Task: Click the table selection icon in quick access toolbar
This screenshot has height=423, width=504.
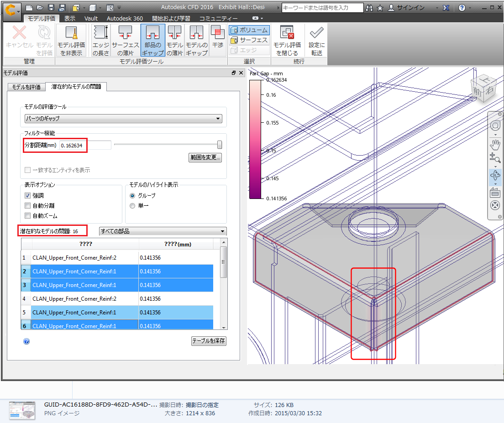Action: pos(110,8)
